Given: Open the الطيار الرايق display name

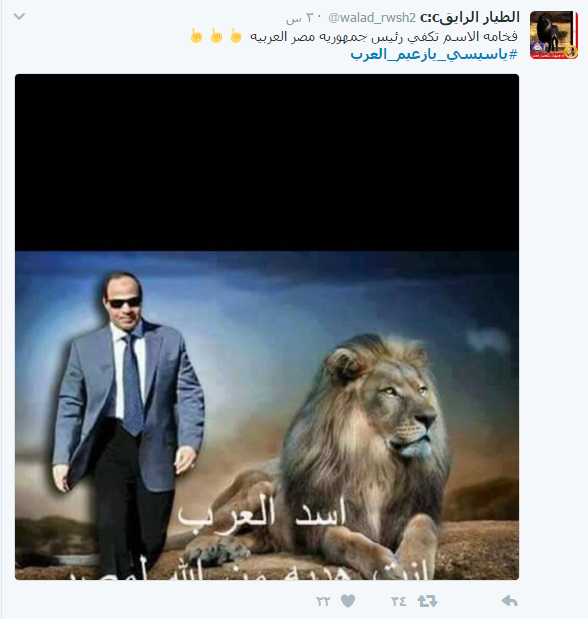Looking at the screenshot, I should (x=469, y=17).
